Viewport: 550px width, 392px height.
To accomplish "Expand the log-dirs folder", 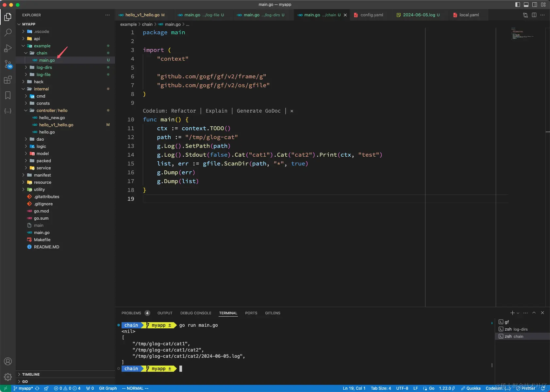I will click(x=26, y=67).
